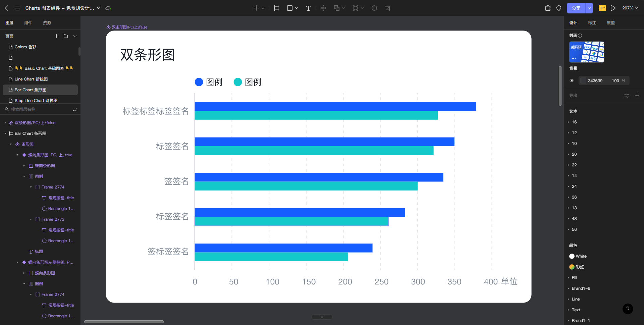Open the comments bubble icon
The image size is (644, 325).
(x=559, y=8)
